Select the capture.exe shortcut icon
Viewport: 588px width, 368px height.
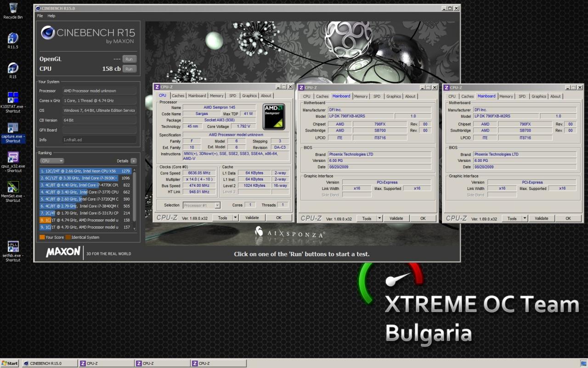[x=13, y=132]
